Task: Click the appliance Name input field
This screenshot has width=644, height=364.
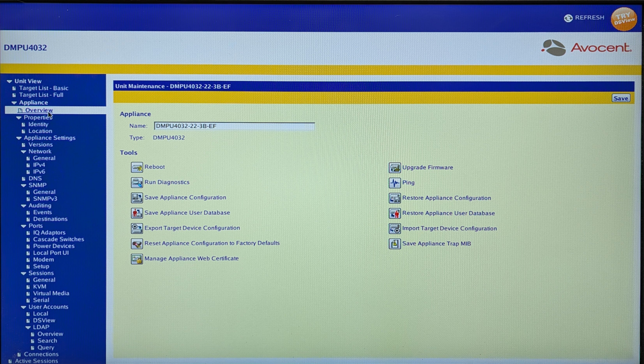Action: (234, 126)
